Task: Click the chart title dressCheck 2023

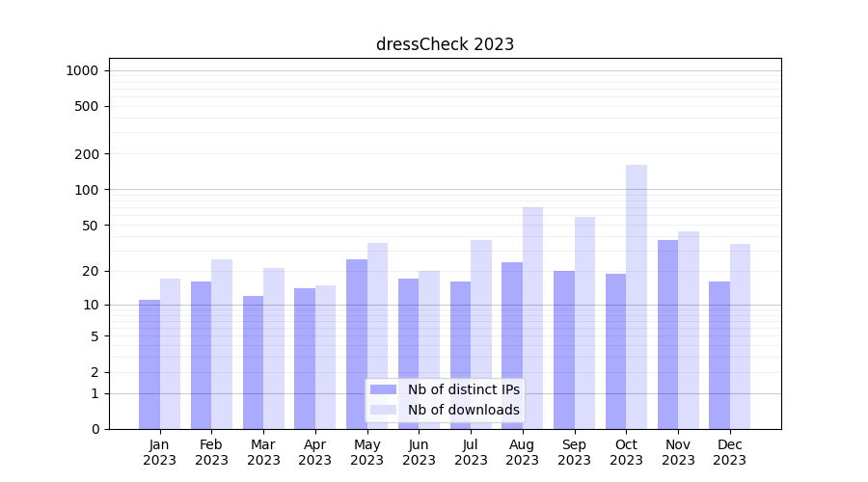Action: pos(445,44)
